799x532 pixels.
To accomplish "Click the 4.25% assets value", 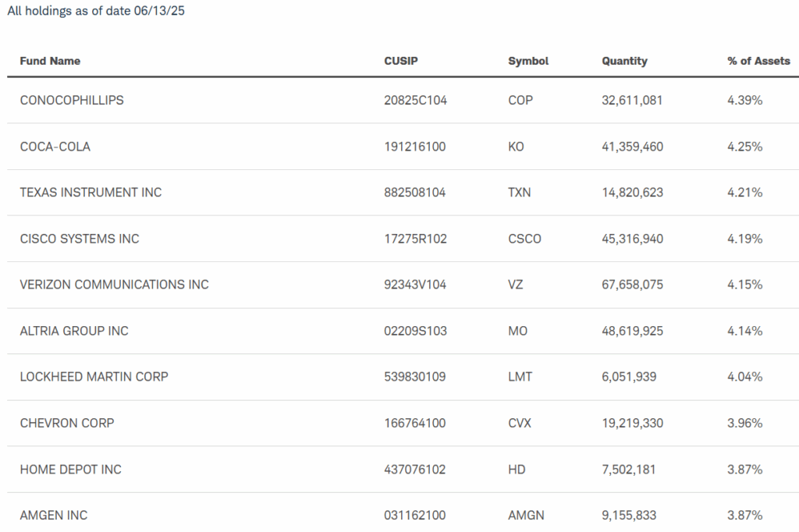I will (x=745, y=147).
